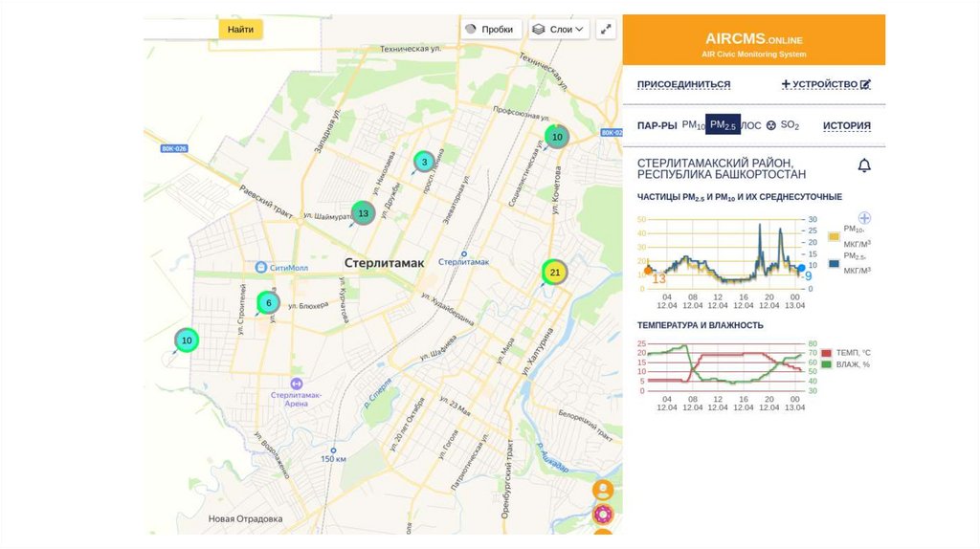Click the pink donut map button

click(603, 515)
